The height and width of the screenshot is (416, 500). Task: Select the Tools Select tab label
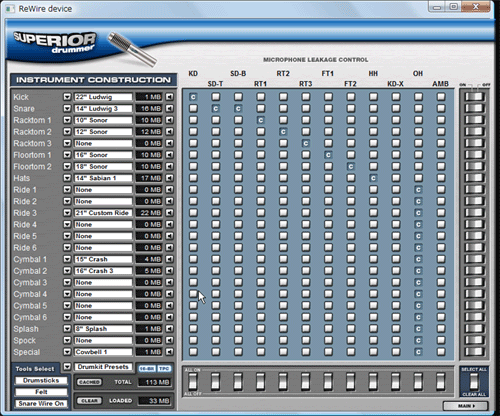click(35, 369)
